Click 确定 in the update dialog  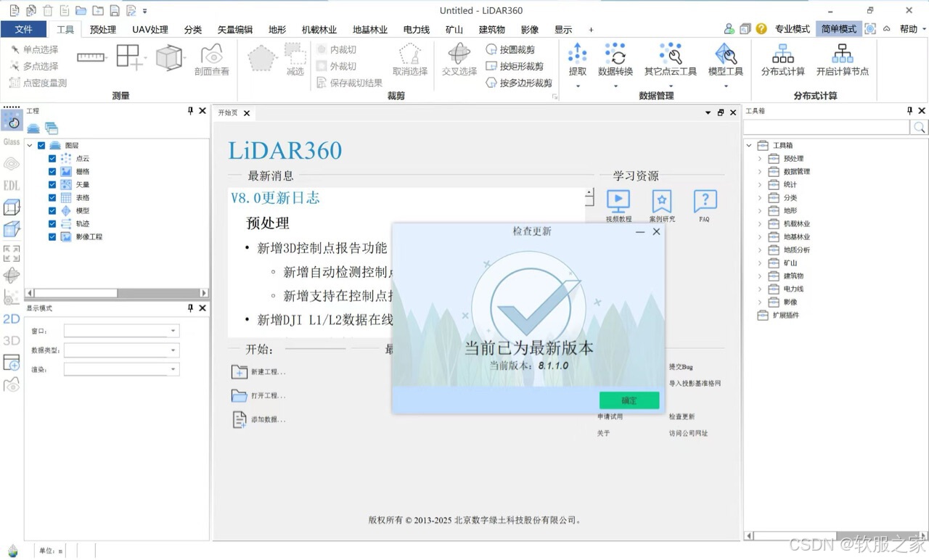[x=629, y=400]
